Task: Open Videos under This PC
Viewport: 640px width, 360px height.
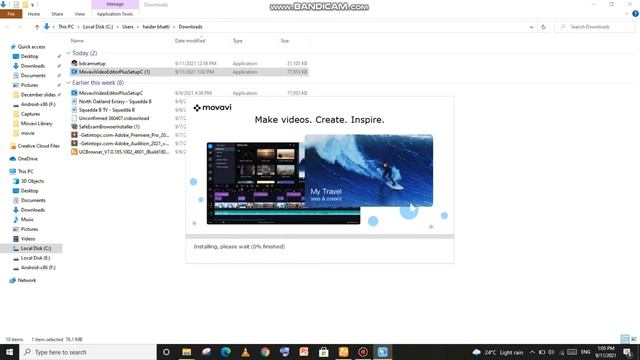Action: point(28,239)
